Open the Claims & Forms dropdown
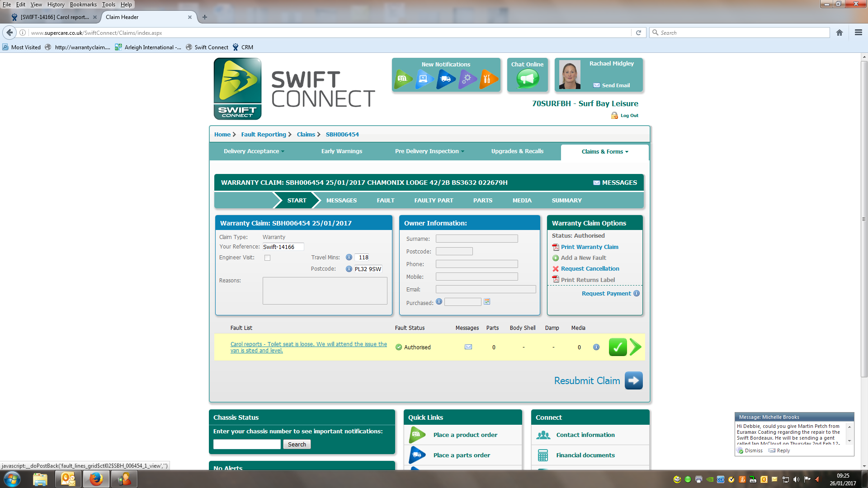868x488 pixels. (x=604, y=152)
